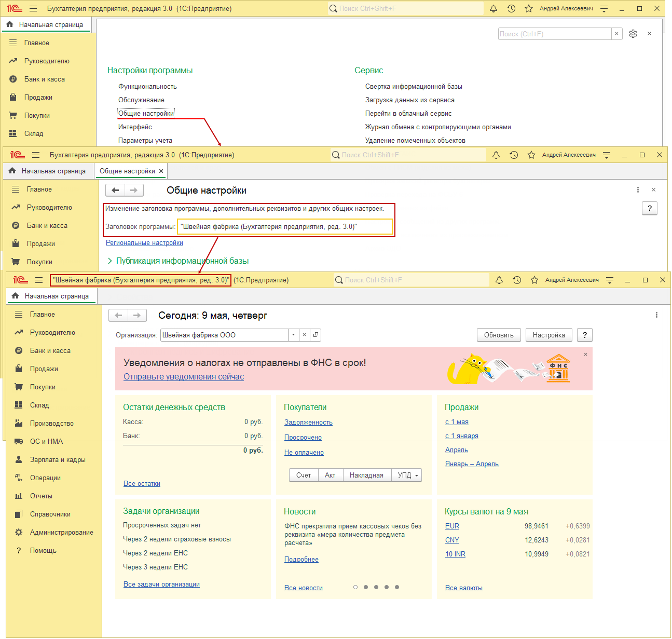Click the Обновить button

click(x=499, y=335)
